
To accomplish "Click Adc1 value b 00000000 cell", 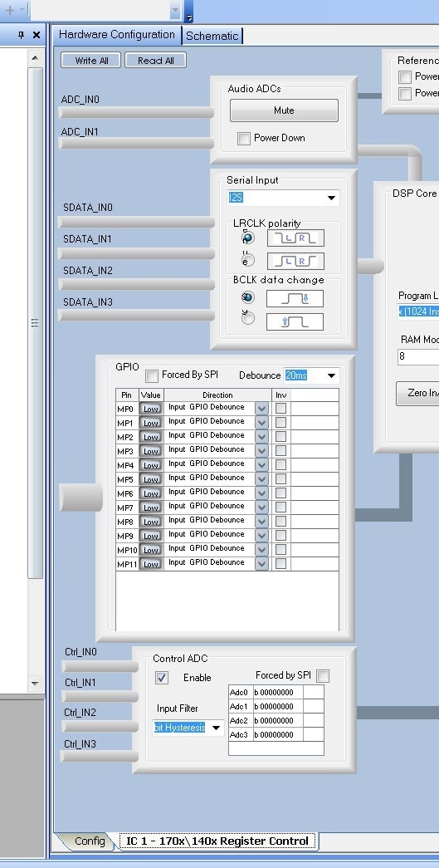I will tap(278, 706).
